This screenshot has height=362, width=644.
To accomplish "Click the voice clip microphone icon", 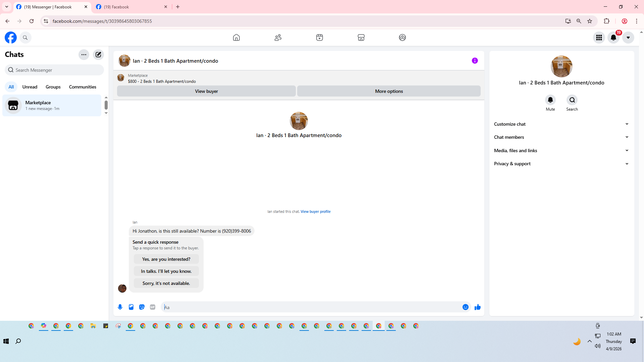I will coord(120,307).
